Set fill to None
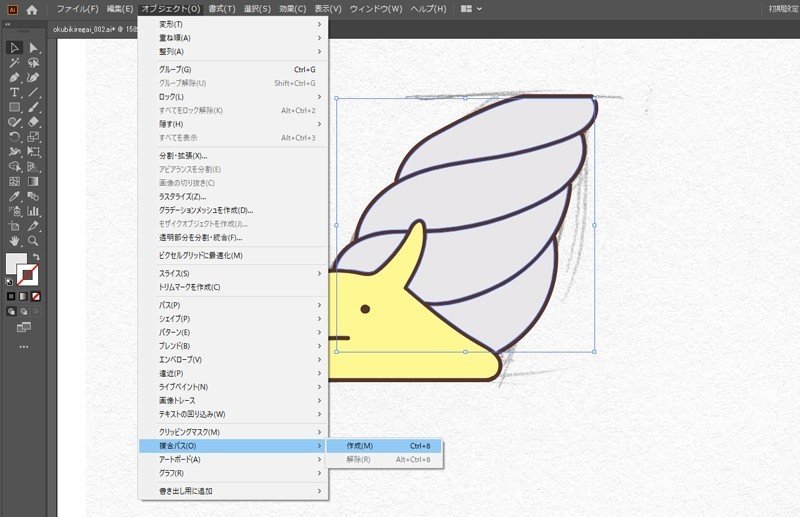The image size is (800, 517). (x=36, y=296)
